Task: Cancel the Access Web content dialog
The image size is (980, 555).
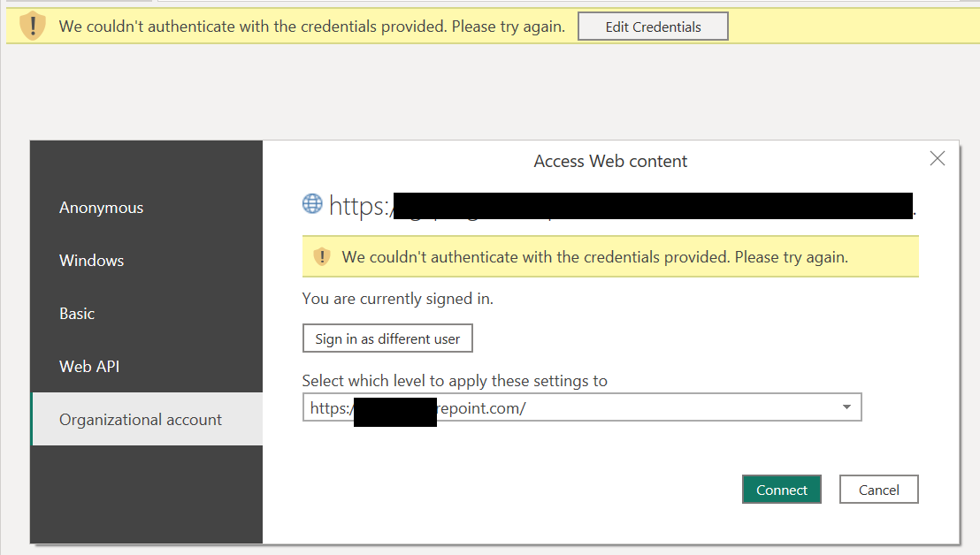Action: [879, 490]
